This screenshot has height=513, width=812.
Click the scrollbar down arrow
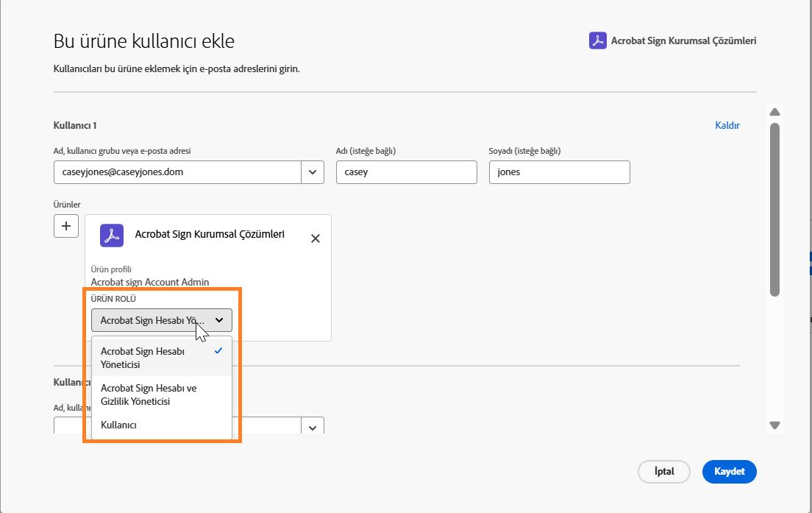coord(774,425)
